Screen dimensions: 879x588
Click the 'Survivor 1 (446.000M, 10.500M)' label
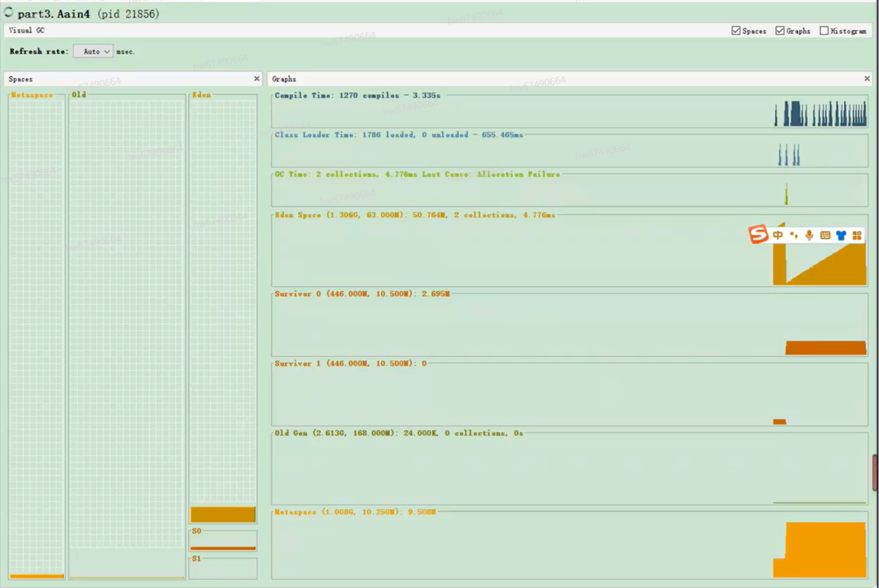click(x=350, y=363)
